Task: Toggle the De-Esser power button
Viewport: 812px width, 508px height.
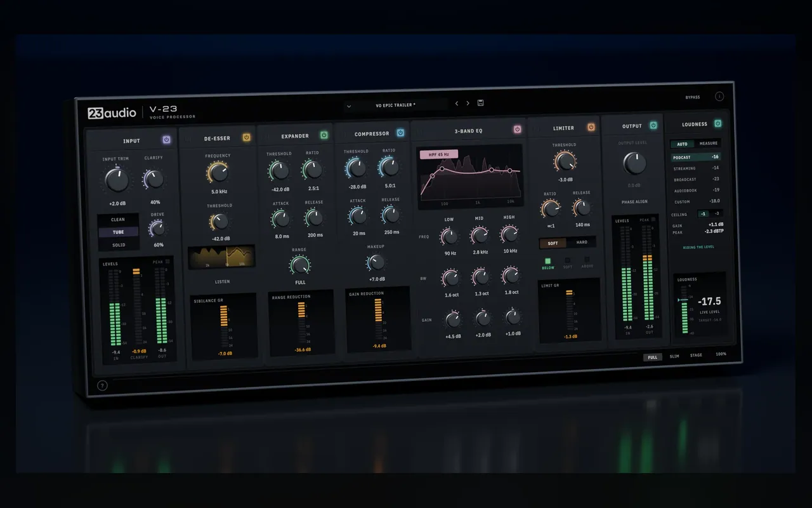Action: pos(247,137)
